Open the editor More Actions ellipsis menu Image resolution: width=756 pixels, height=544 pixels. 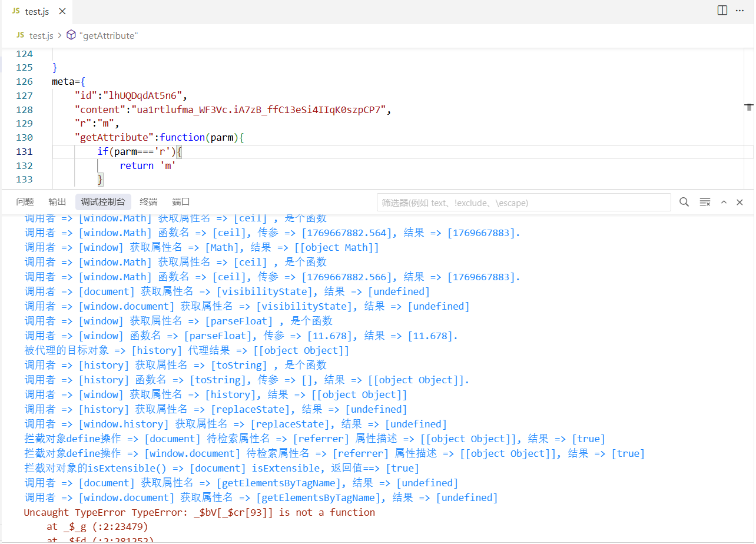click(x=740, y=11)
